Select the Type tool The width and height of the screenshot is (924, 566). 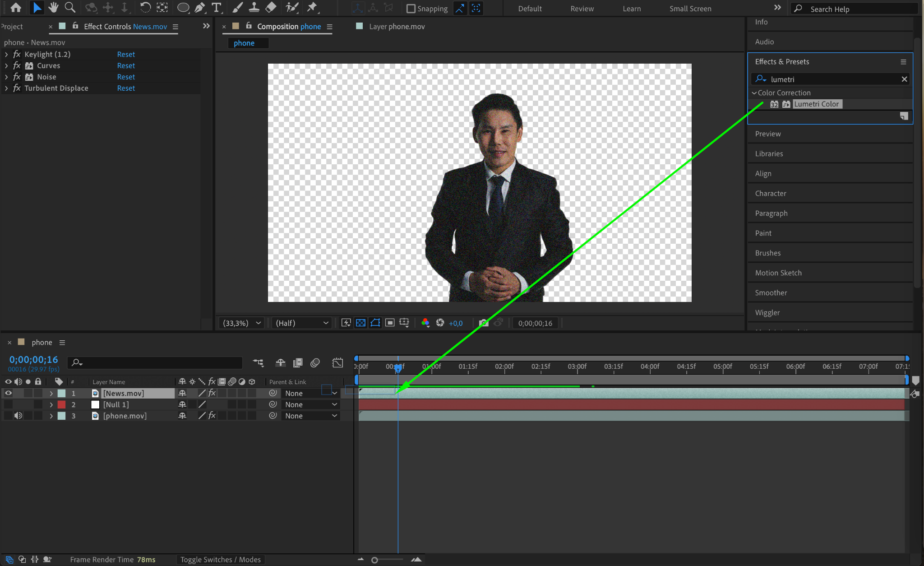(x=217, y=7)
